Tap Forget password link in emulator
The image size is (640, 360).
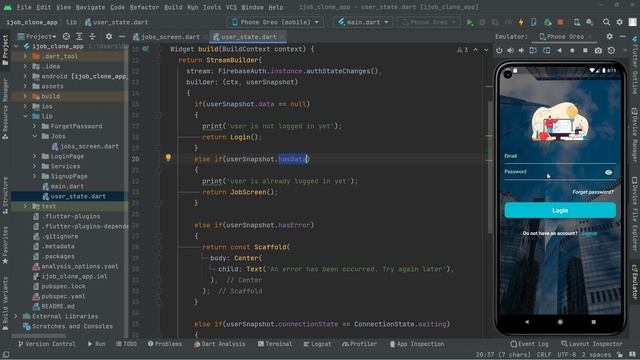pos(593,192)
